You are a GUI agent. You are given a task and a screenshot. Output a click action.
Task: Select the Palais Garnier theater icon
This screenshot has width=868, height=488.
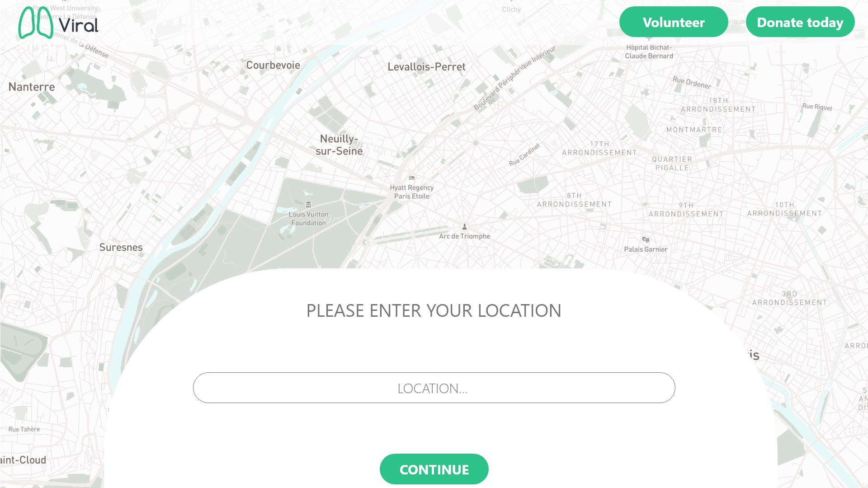coord(646,239)
